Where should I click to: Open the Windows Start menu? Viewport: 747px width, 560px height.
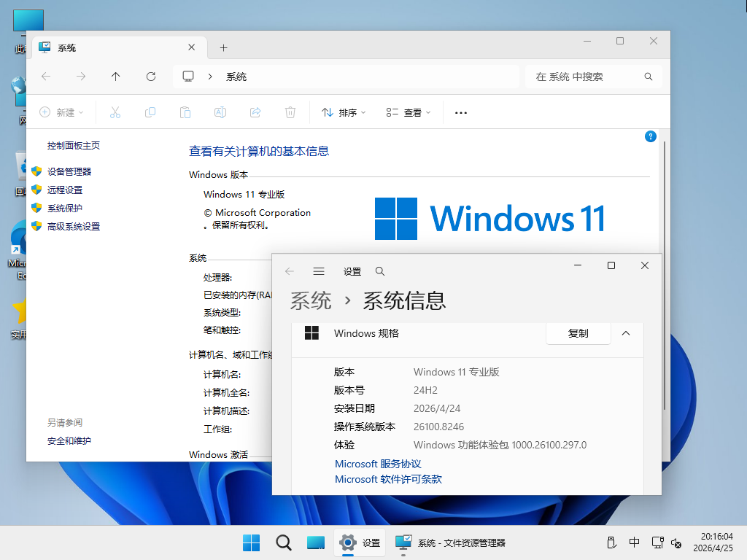(251, 542)
